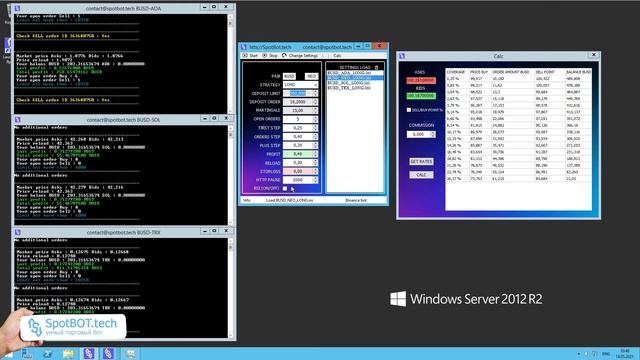Click the COMMISSION value field in Calc
640x360 pixels.
tap(418, 134)
